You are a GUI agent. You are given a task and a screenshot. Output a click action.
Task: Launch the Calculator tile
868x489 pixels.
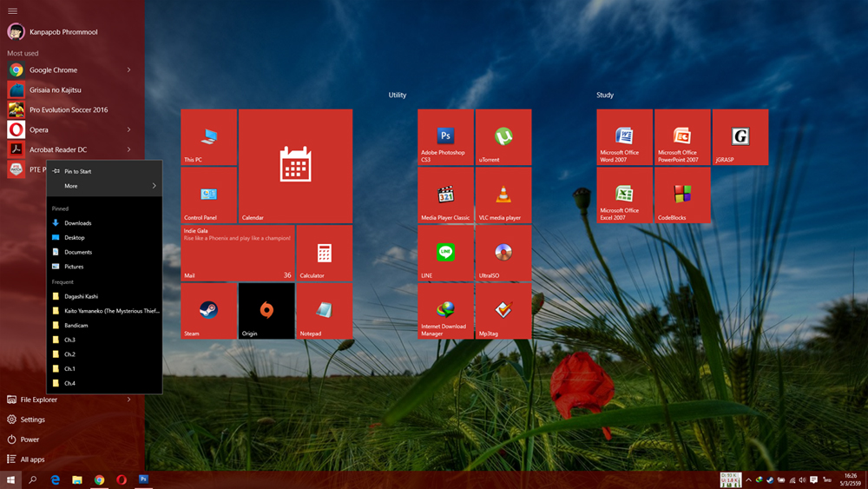pyautogui.click(x=325, y=253)
